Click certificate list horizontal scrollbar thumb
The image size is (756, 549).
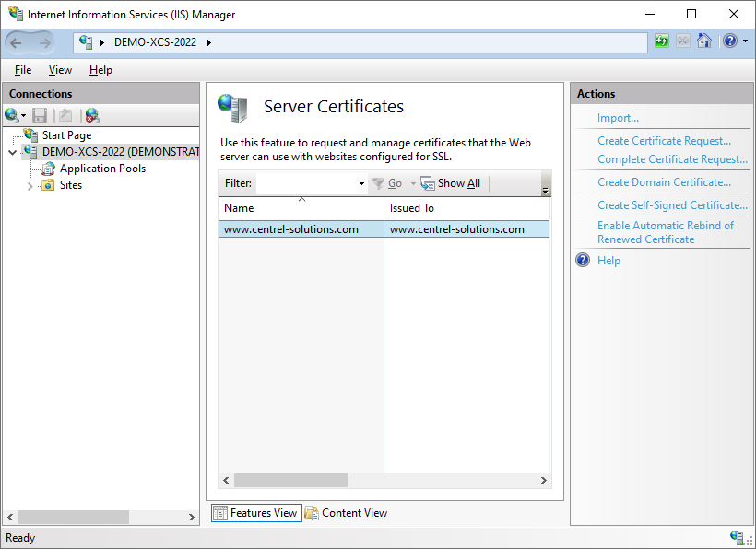290,480
